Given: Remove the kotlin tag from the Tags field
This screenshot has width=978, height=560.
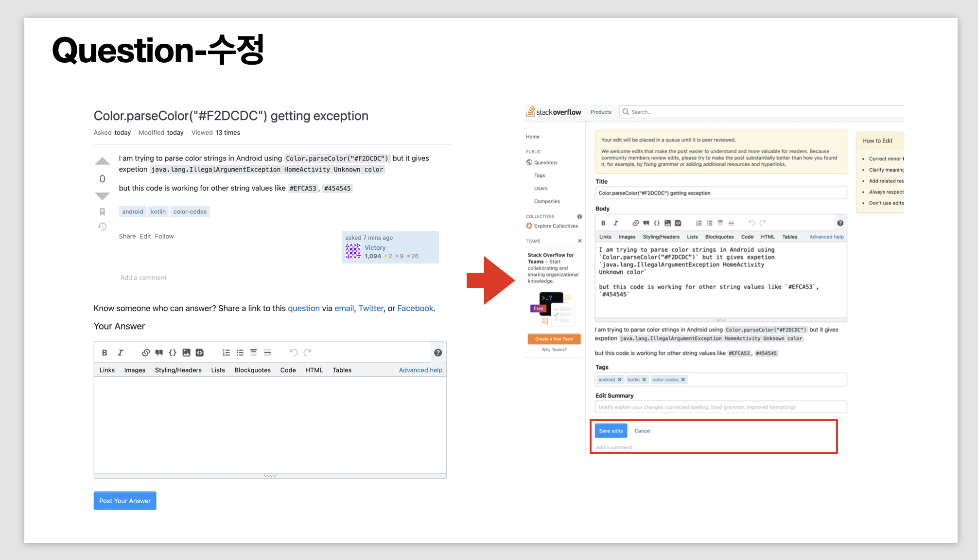Looking at the screenshot, I should click(644, 380).
